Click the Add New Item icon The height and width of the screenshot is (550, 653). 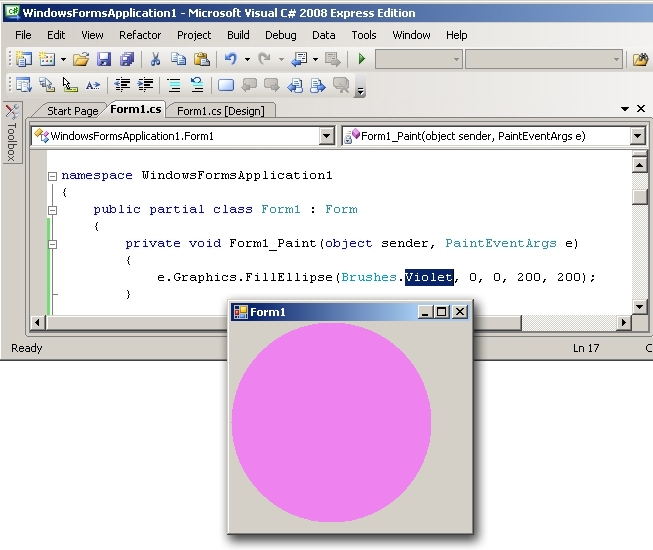(47, 59)
